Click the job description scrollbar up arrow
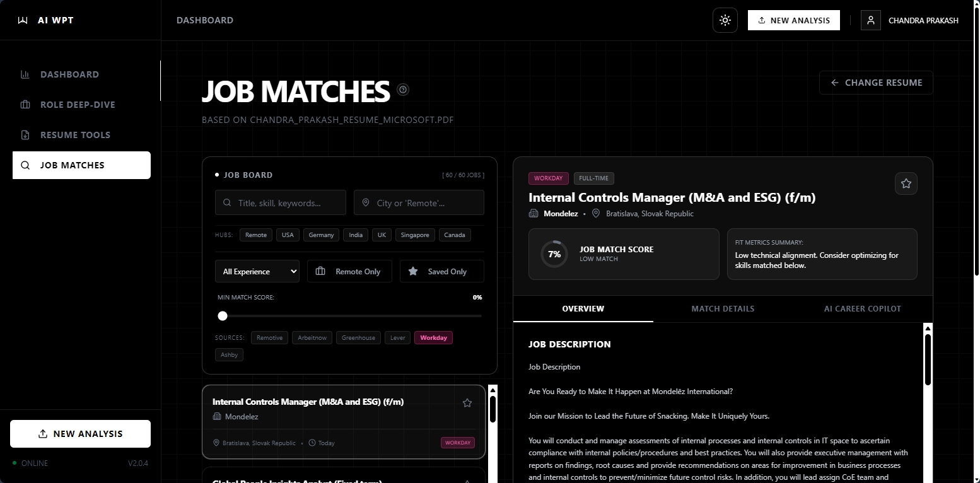Viewport: 980px width, 483px height. pos(928,328)
